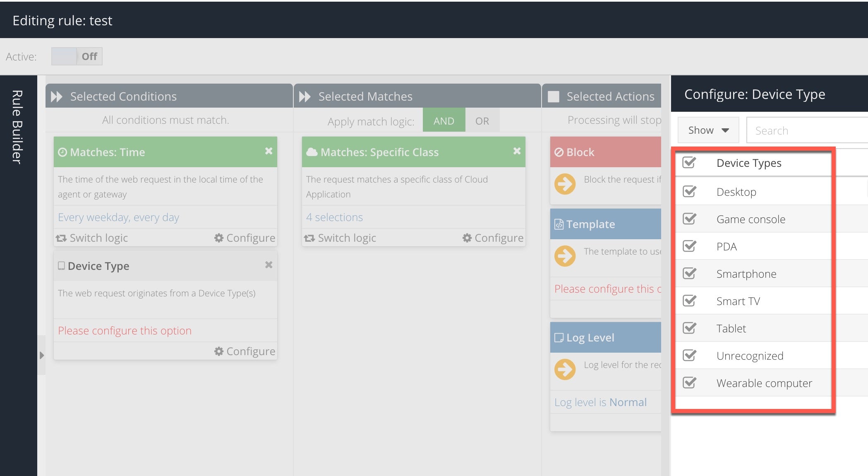Close the Device Type condition card
The image size is (868, 476).
point(269,265)
